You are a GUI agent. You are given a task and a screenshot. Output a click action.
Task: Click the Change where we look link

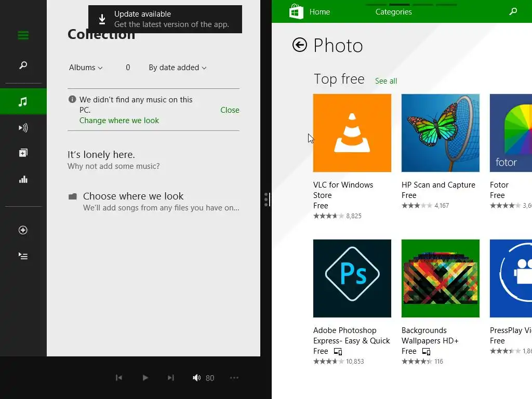119,121
